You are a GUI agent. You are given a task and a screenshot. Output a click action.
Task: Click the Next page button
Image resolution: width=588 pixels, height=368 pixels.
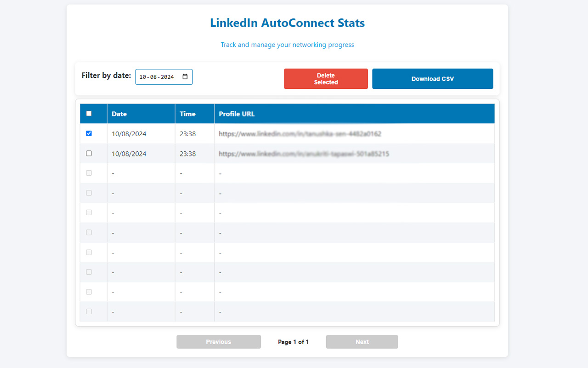pyautogui.click(x=362, y=342)
